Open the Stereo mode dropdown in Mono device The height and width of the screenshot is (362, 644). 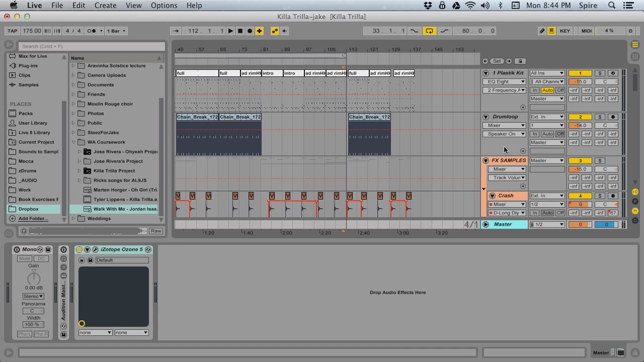(x=33, y=296)
